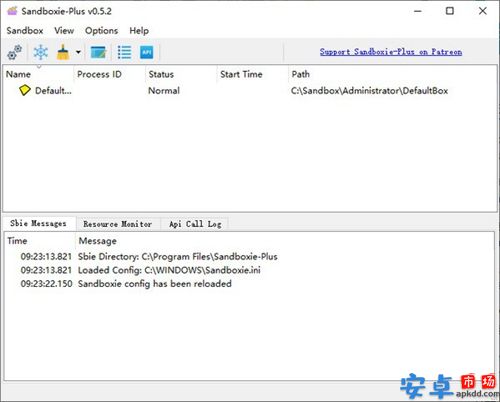
Task: Select the Sbie Directory message row
Action: coord(249,256)
